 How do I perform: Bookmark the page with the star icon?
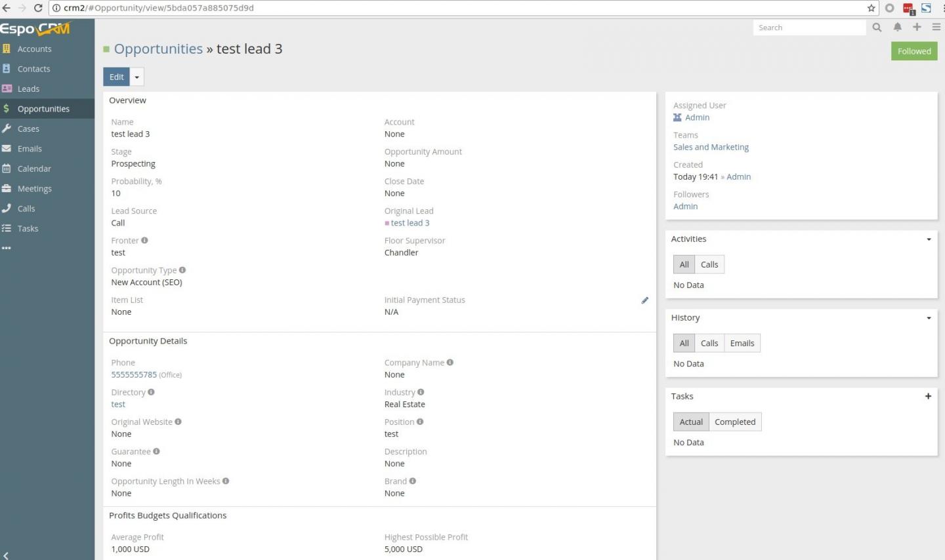click(871, 8)
